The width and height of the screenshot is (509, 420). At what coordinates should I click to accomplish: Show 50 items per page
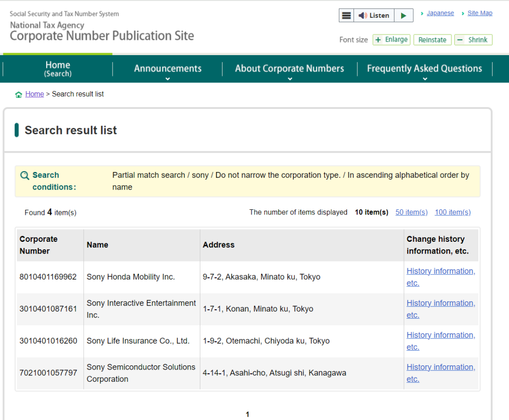(x=411, y=212)
